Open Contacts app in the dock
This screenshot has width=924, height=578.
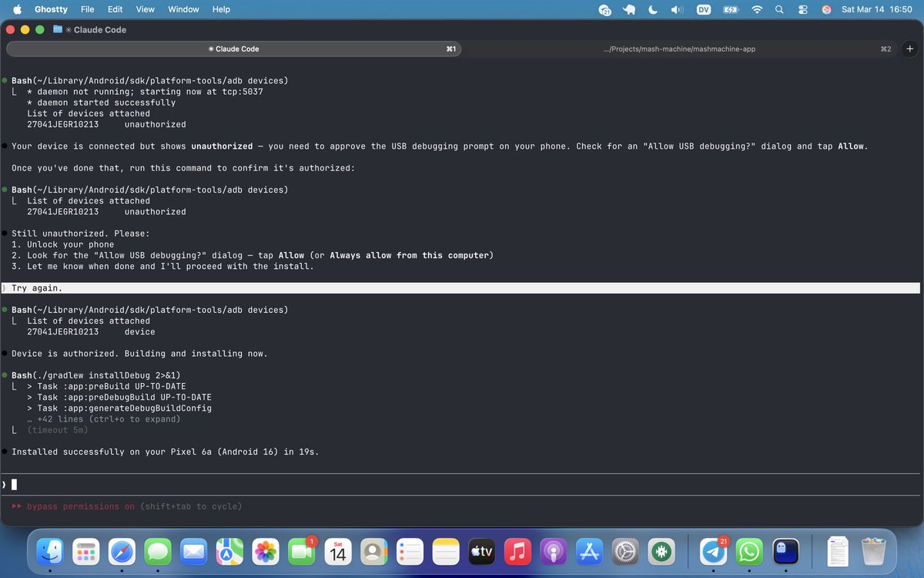pos(374,551)
